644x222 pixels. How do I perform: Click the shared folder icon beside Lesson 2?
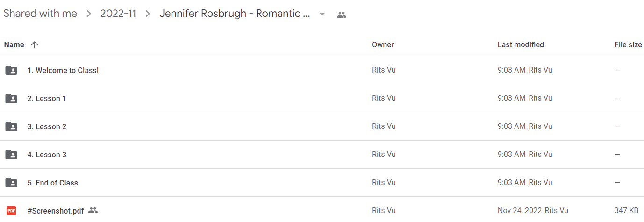pyautogui.click(x=11, y=126)
